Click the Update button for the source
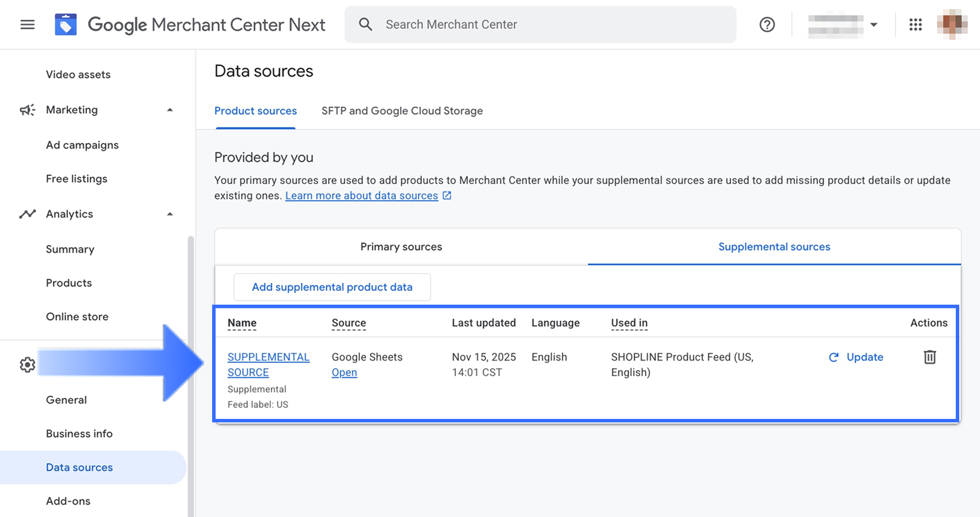Image resolution: width=980 pixels, height=517 pixels. (856, 357)
